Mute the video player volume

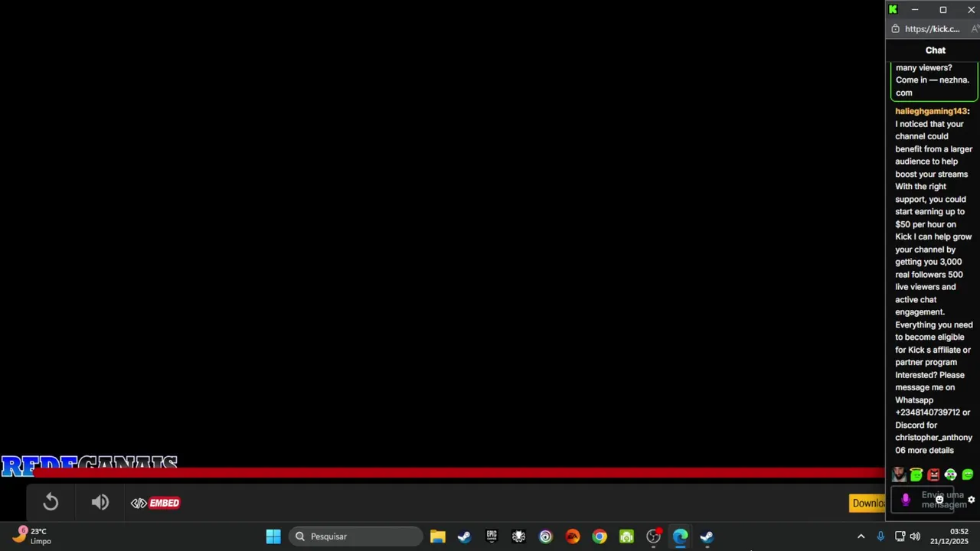(100, 503)
